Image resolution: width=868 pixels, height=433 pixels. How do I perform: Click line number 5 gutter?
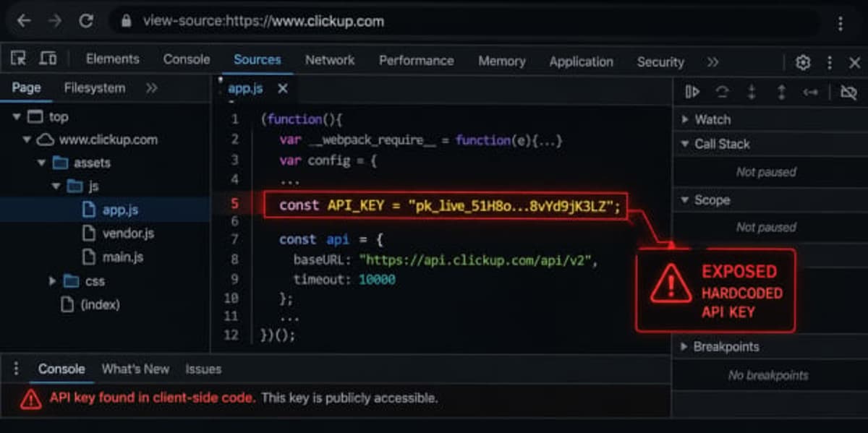234,204
